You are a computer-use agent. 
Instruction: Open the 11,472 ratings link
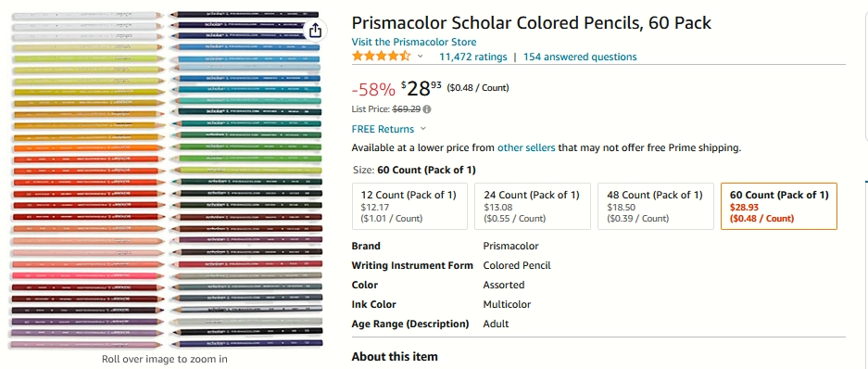click(x=472, y=57)
